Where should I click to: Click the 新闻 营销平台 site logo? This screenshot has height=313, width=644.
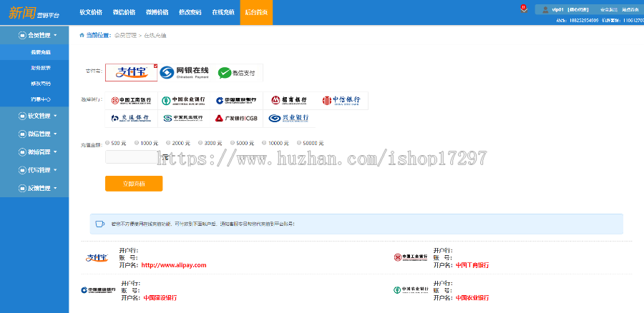pyautogui.click(x=34, y=12)
